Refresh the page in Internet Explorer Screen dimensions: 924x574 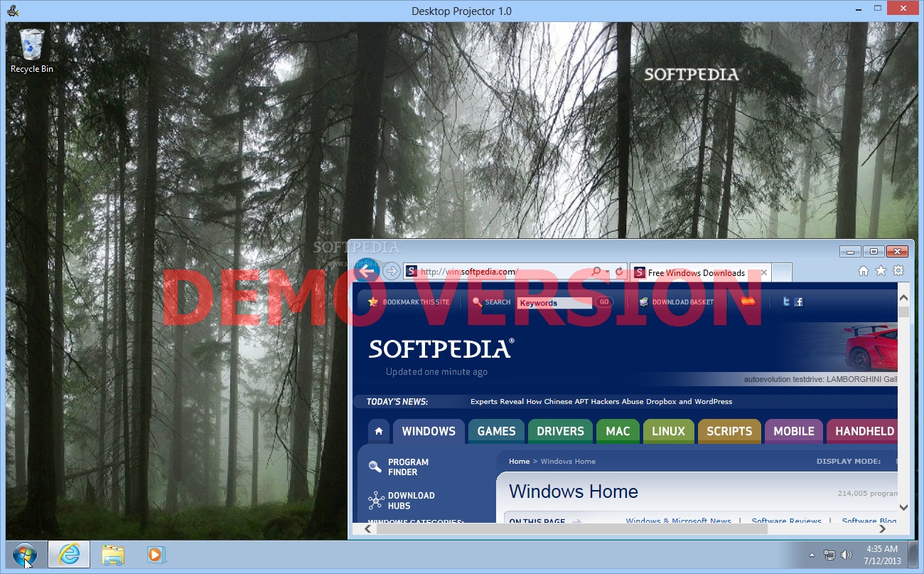click(619, 272)
